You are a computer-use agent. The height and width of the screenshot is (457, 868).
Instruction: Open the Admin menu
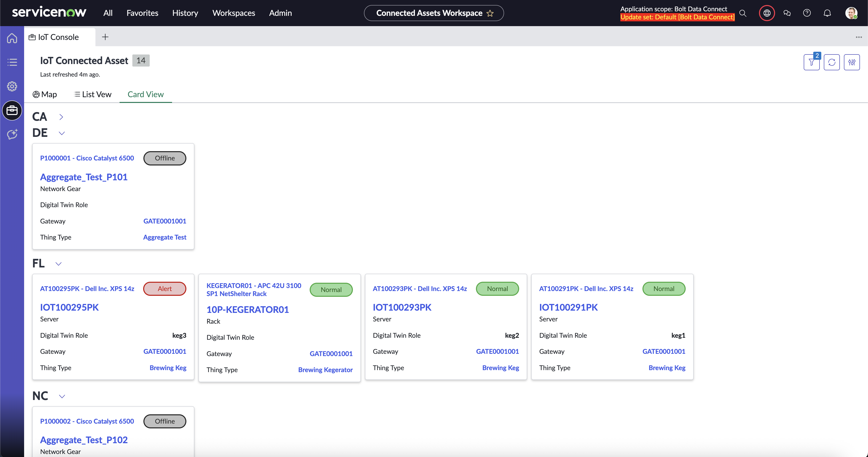click(280, 13)
